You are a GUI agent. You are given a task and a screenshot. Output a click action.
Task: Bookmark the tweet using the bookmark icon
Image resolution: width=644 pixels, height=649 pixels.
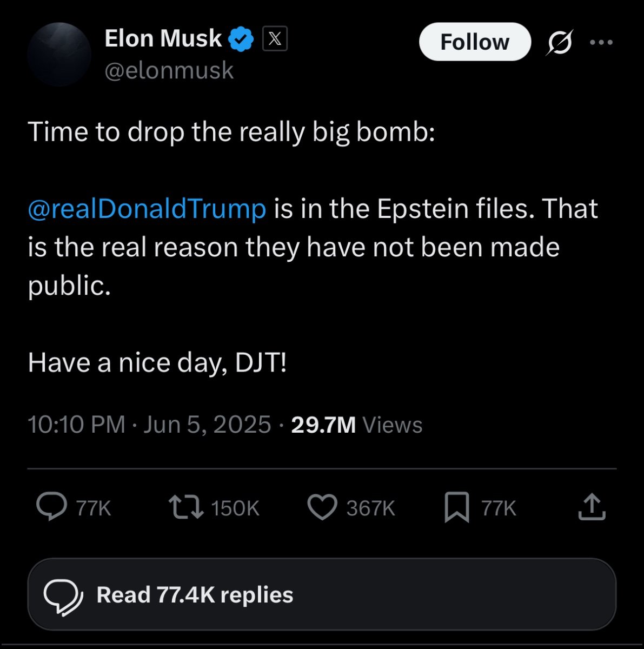(457, 508)
